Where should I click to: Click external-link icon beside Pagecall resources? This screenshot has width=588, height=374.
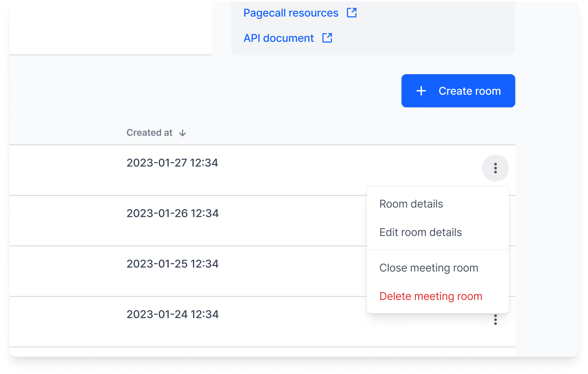pyautogui.click(x=352, y=13)
